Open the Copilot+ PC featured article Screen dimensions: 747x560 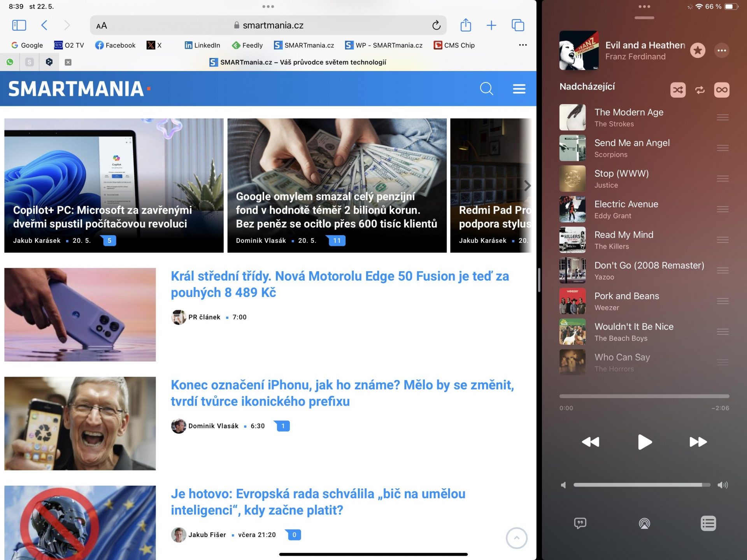point(114,185)
